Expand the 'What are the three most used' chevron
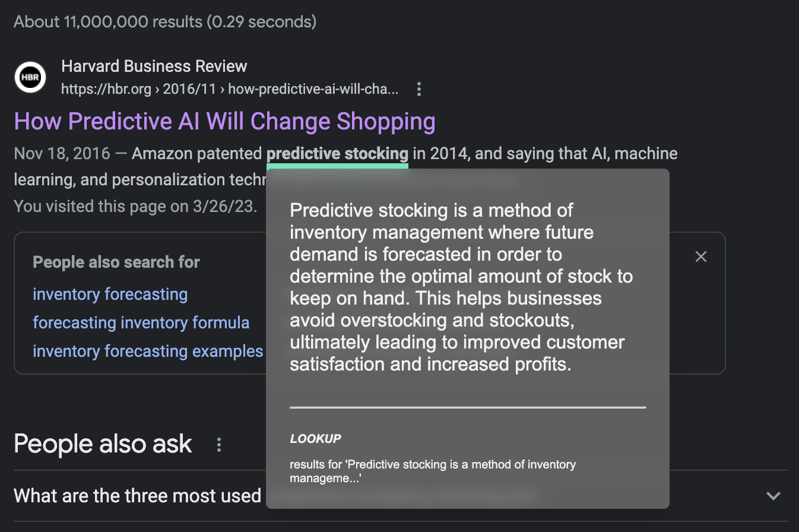The width and height of the screenshot is (799, 532). tap(773, 496)
